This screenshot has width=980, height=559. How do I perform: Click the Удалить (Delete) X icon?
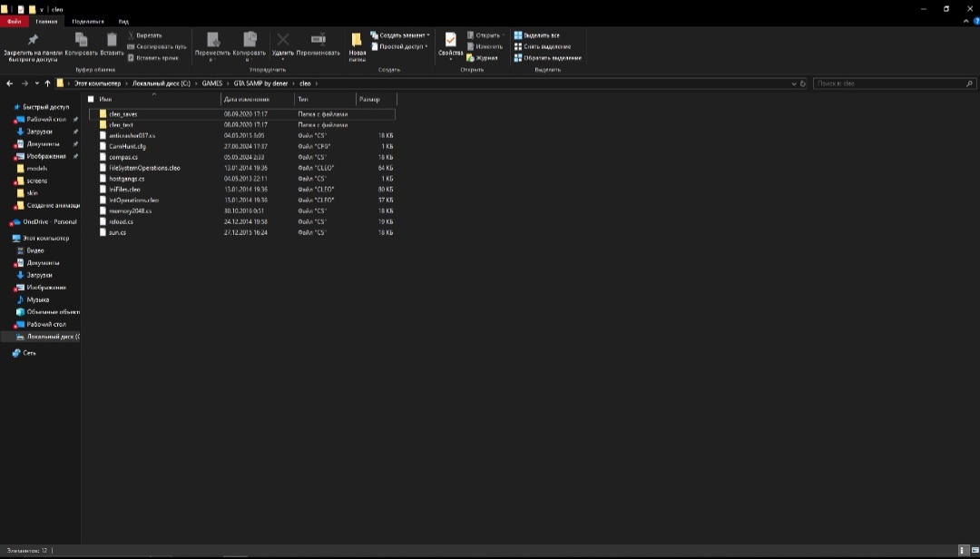tap(283, 40)
